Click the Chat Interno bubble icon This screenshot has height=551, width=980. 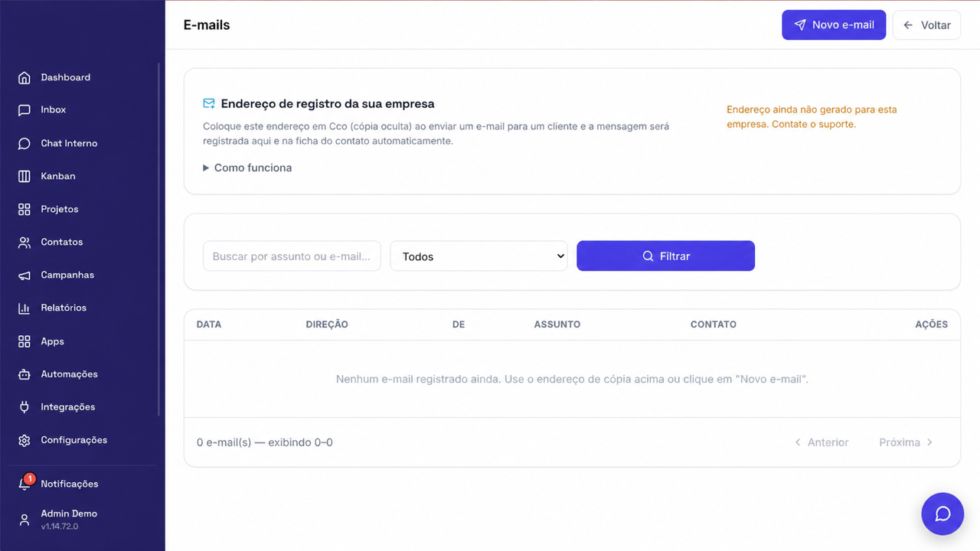(x=24, y=143)
